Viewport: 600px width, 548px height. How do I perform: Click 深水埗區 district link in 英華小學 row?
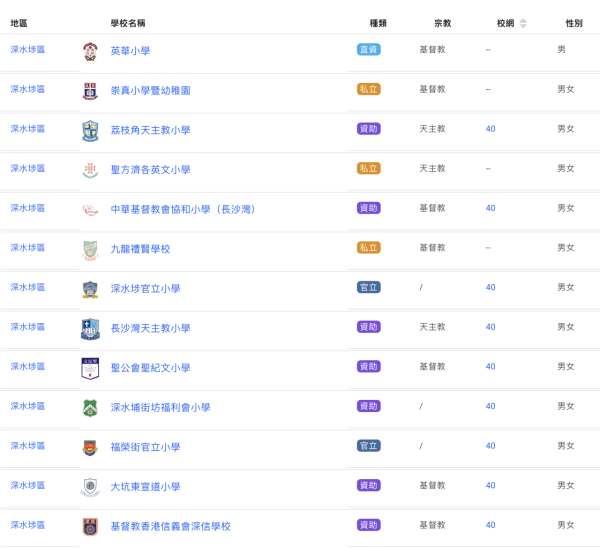point(28,50)
